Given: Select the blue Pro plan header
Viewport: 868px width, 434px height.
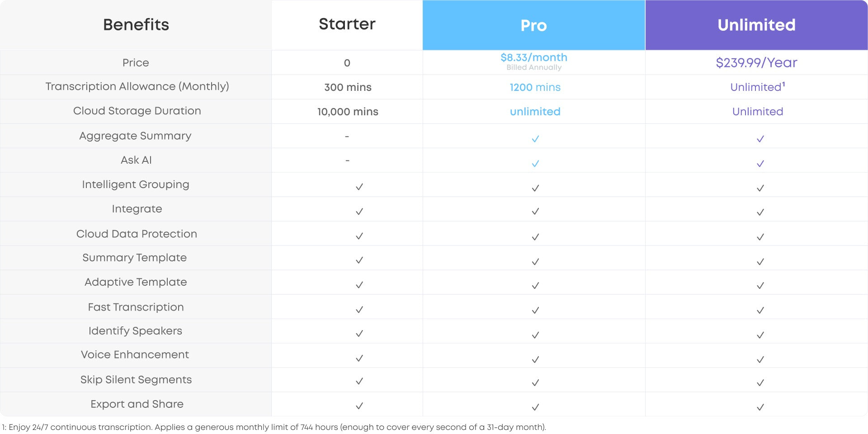Looking at the screenshot, I should (534, 25).
